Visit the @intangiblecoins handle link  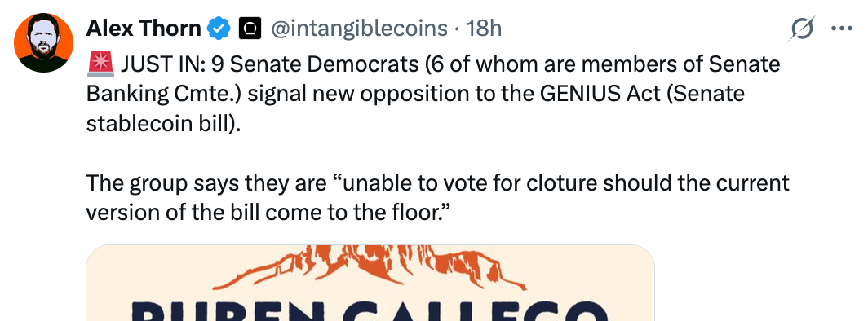[x=358, y=29]
